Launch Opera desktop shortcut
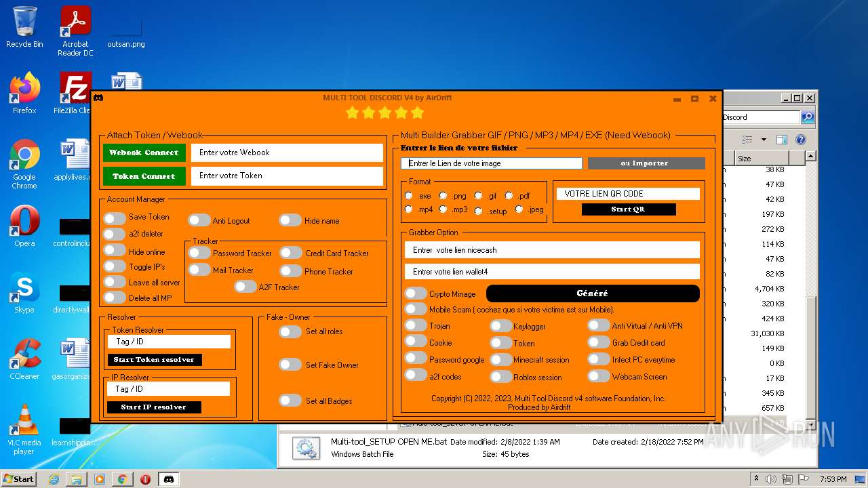This screenshot has height=488, width=868. [24, 226]
